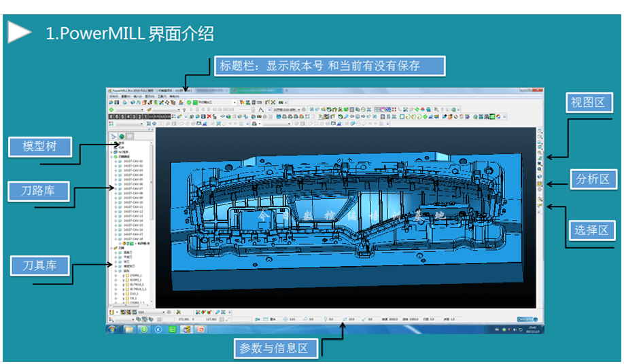Open the 插入 menu
624x364 pixels.
click(x=138, y=96)
